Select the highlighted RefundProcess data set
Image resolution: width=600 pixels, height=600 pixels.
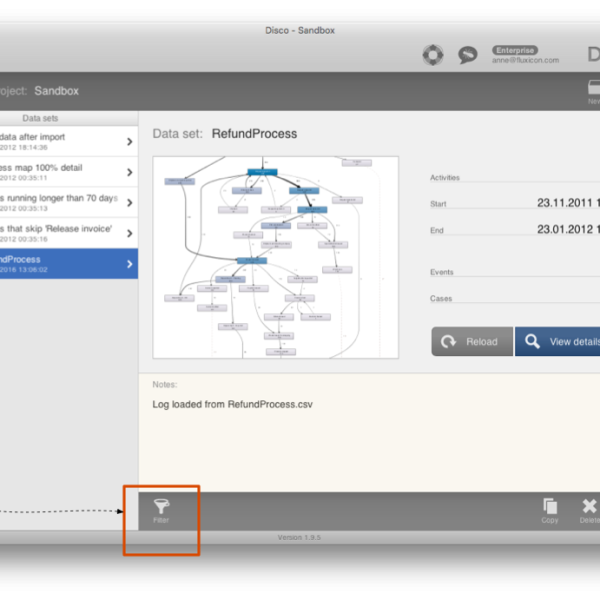[60, 264]
